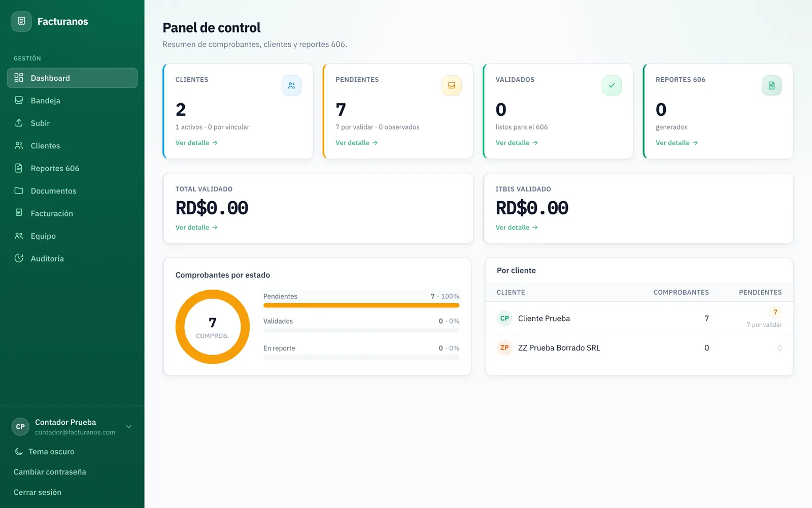The image size is (812, 508).
Task: Open Equipo section in the sidebar
Action: (72, 236)
